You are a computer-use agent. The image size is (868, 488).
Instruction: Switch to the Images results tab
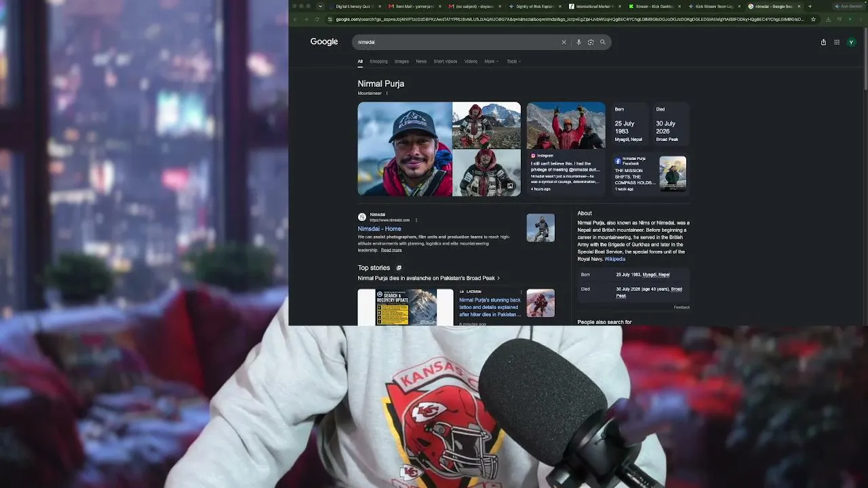[402, 61]
